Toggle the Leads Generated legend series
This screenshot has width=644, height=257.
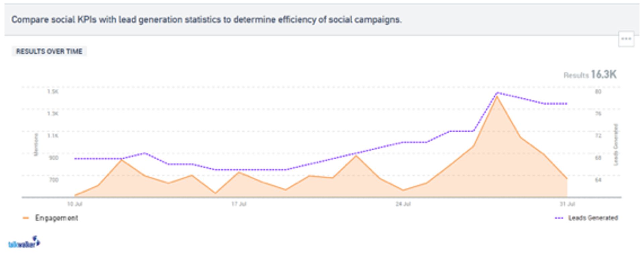[x=593, y=218]
